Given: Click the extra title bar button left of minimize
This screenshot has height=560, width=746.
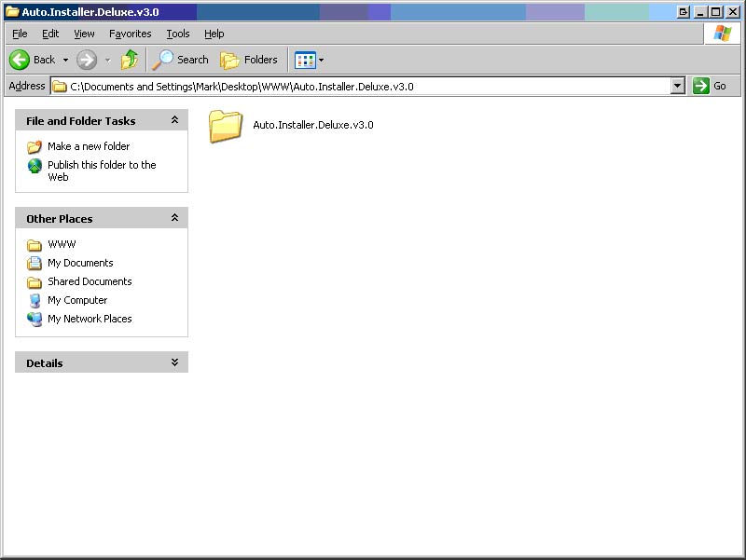Looking at the screenshot, I should point(684,12).
